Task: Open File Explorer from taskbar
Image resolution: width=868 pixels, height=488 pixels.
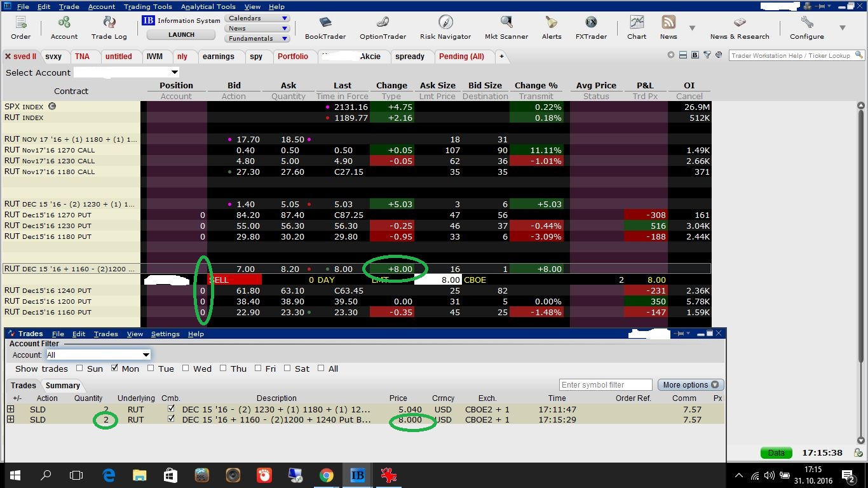Action: 139,475
